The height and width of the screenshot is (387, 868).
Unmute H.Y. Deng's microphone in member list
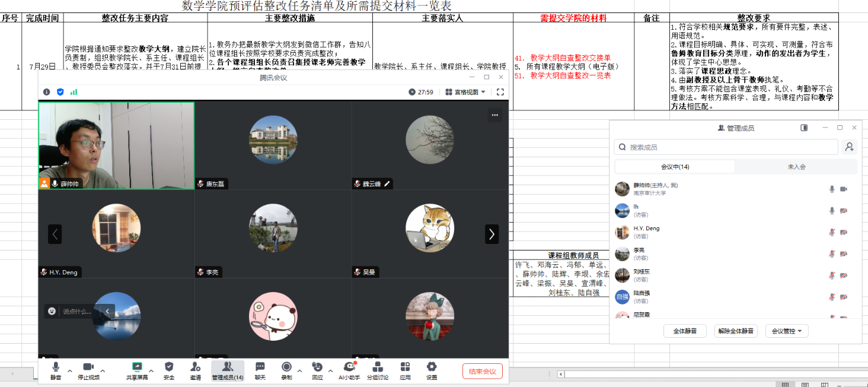(x=832, y=232)
